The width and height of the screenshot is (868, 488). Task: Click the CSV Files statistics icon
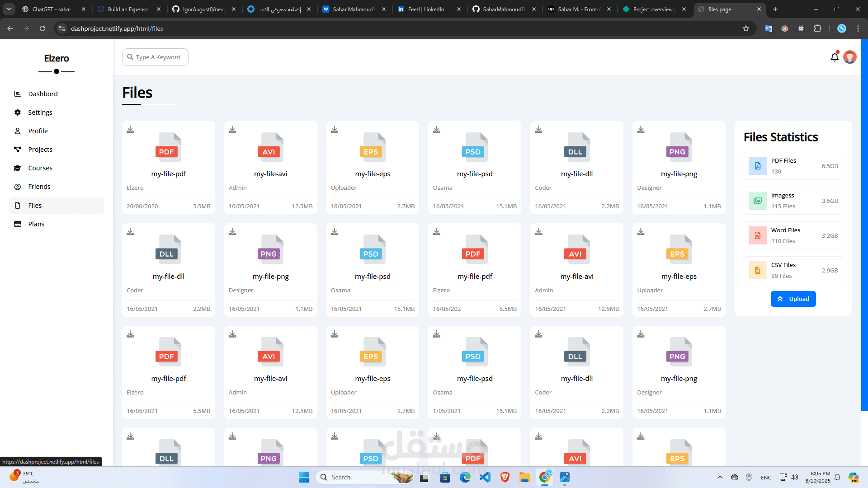(758, 270)
